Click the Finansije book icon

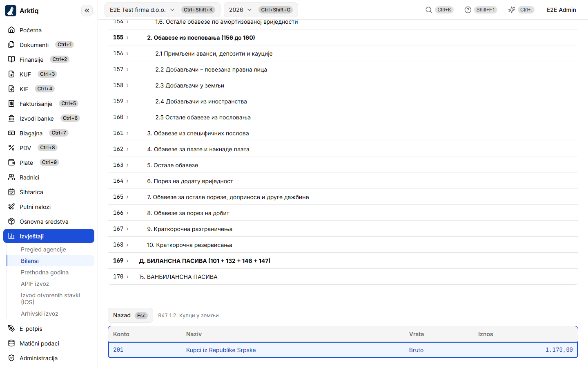(11, 60)
